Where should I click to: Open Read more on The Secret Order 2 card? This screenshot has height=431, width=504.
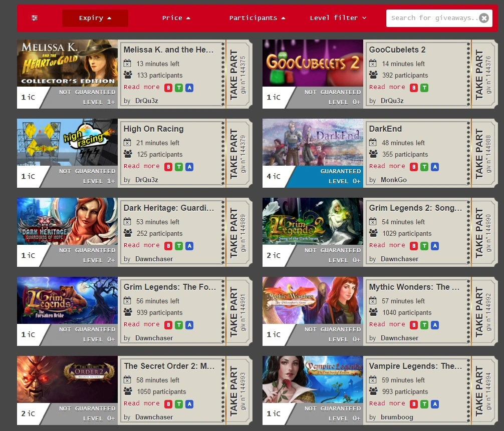coord(142,403)
